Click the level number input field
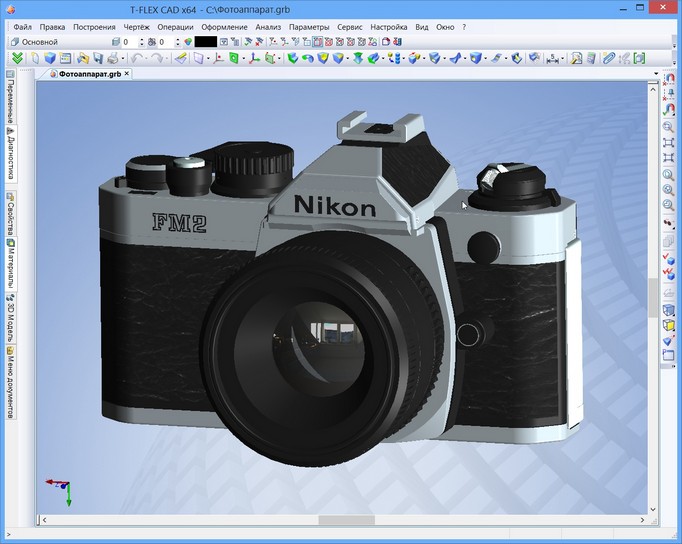This screenshot has width=682, height=544. click(129, 42)
